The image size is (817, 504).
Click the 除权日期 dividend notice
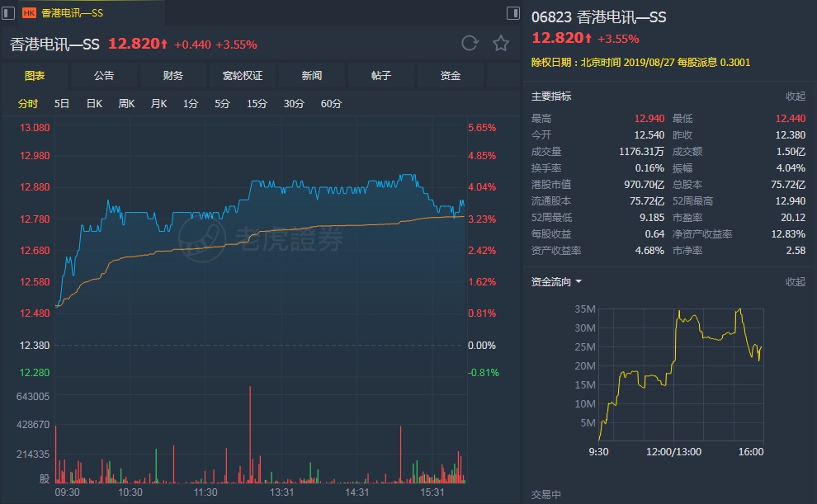pyautogui.click(x=640, y=62)
